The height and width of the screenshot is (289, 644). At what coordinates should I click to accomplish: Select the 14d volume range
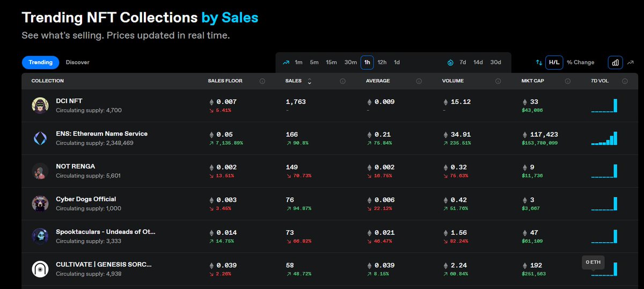478,62
